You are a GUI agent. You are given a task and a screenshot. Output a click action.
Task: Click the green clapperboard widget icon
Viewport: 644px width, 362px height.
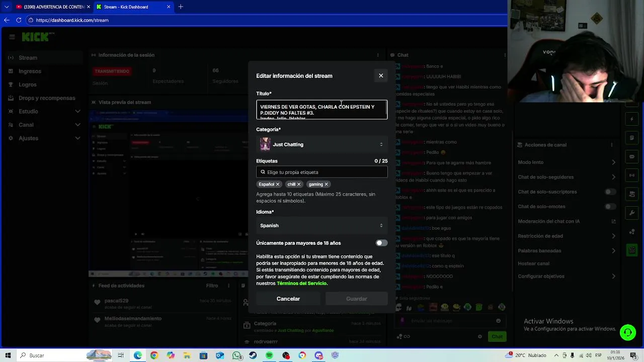(632, 250)
